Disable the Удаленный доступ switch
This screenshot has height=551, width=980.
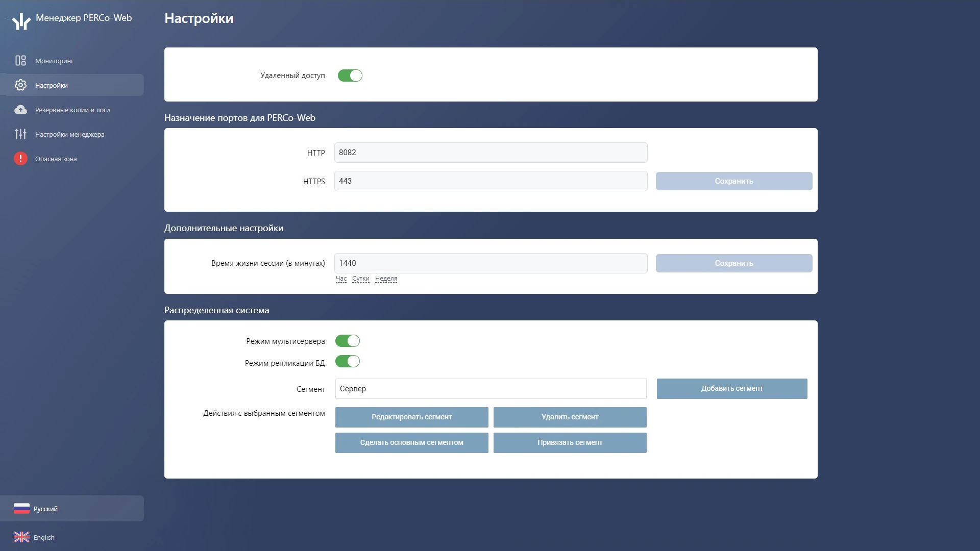pyautogui.click(x=350, y=76)
